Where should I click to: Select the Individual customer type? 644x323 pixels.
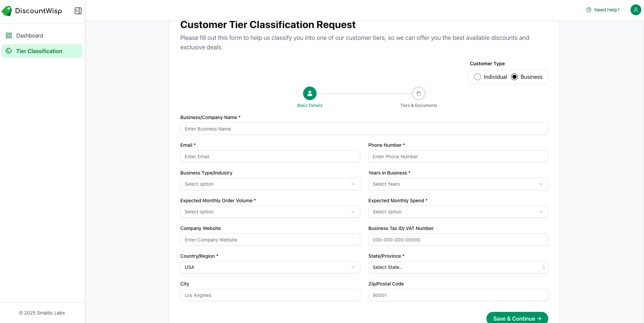[x=478, y=77]
